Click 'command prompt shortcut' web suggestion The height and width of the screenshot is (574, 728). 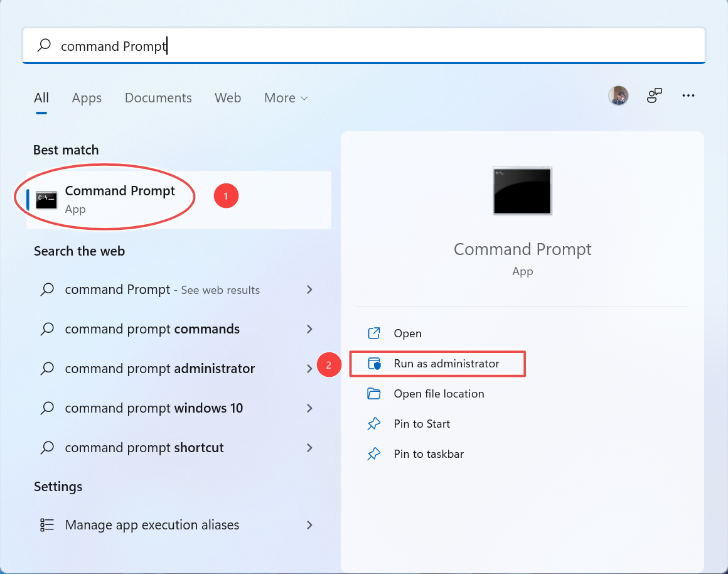tap(144, 448)
